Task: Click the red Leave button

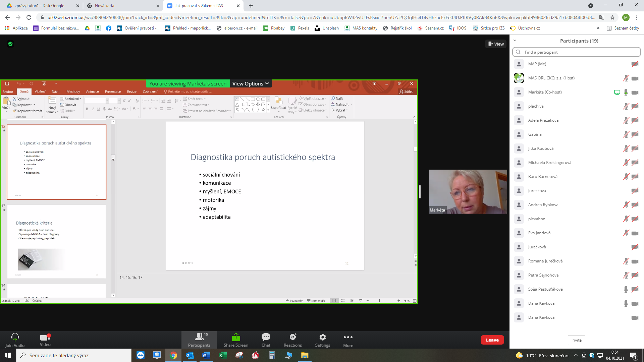Action: (x=492, y=340)
